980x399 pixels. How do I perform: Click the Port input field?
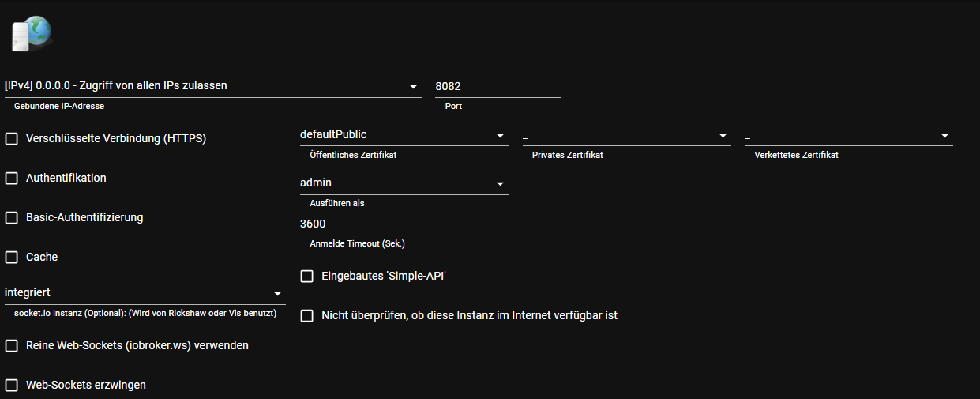pyautogui.click(x=498, y=86)
